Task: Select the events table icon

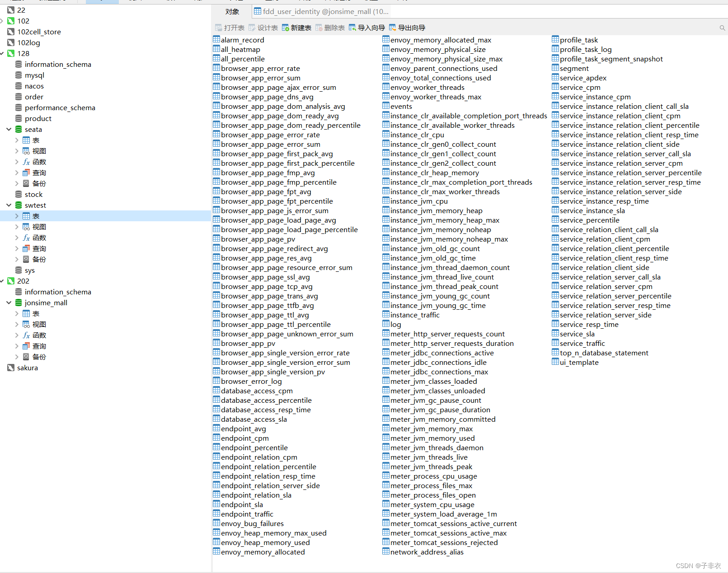Action: coord(386,106)
